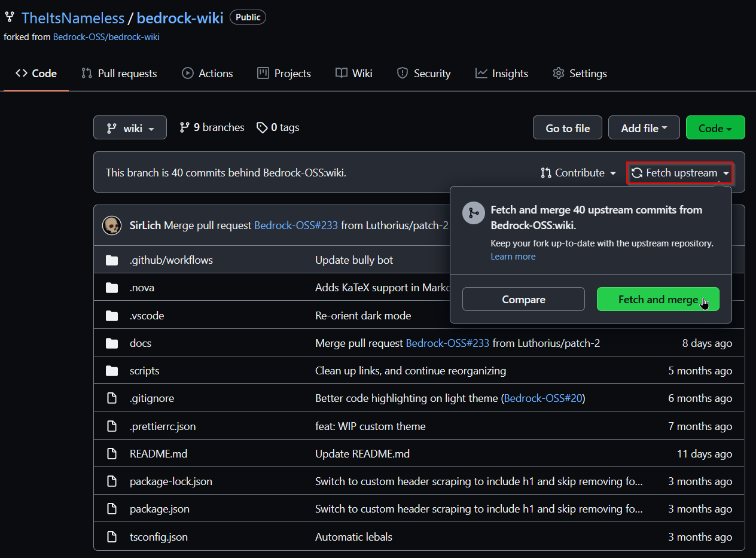Screen dimensions: 756x558
Task: Open the Bedrock-OSS/bedrock-wiki upstream repository link
Action: (106, 37)
